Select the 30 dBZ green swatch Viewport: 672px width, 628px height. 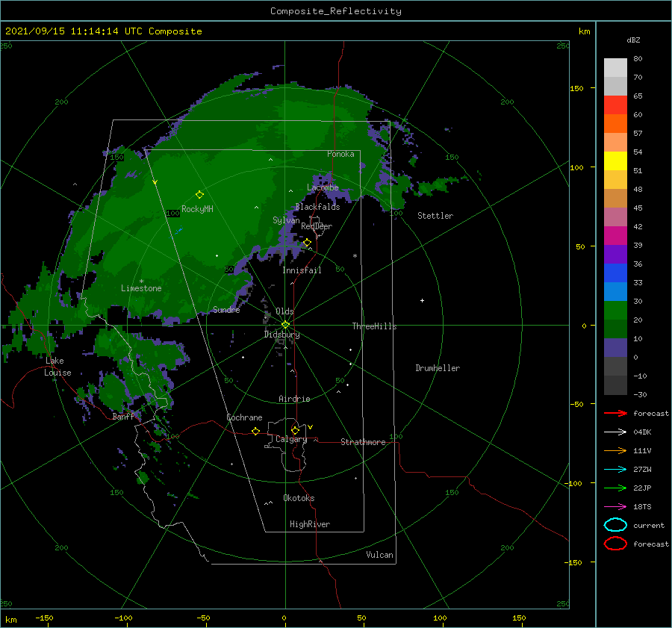coord(615,310)
